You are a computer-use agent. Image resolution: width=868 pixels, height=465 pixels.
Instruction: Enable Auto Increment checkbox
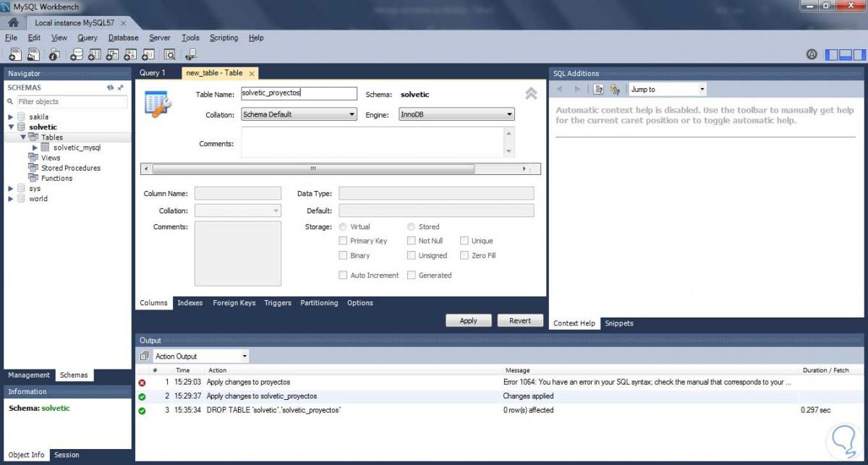[x=343, y=275]
